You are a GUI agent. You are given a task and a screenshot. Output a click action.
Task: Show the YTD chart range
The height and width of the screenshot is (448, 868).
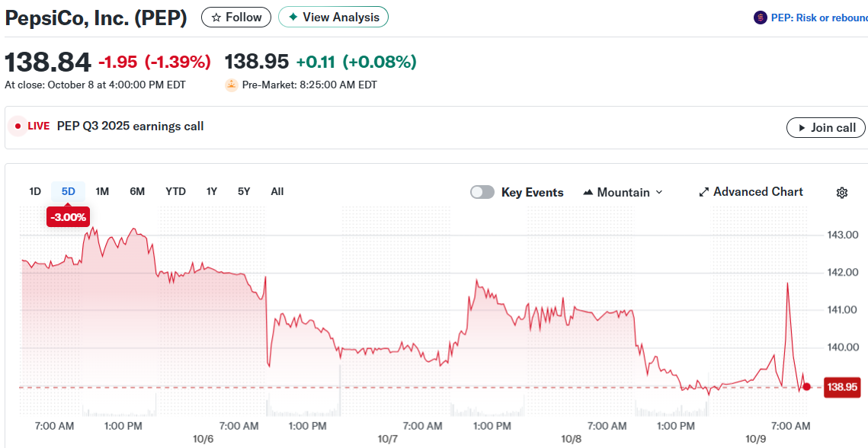[x=175, y=191]
